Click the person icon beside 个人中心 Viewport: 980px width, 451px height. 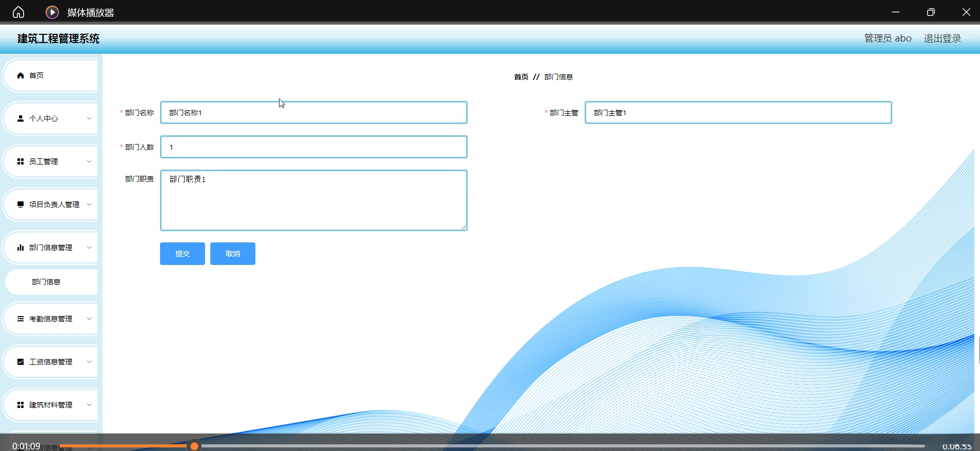pyautogui.click(x=21, y=118)
